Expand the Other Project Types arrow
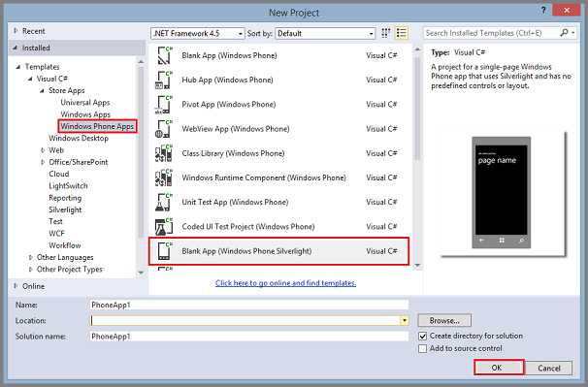The width and height of the screenshot is (588, 387). [31, 270]
